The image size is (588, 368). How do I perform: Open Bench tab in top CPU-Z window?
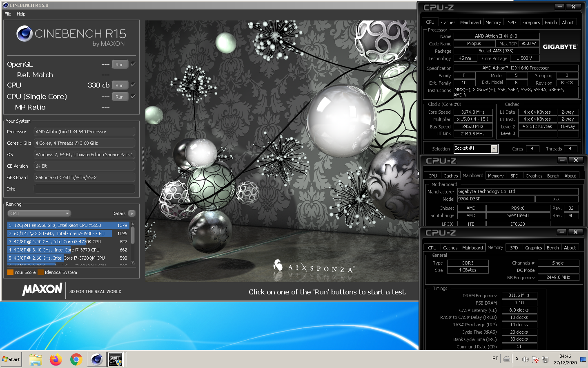(x=551, y=22)
